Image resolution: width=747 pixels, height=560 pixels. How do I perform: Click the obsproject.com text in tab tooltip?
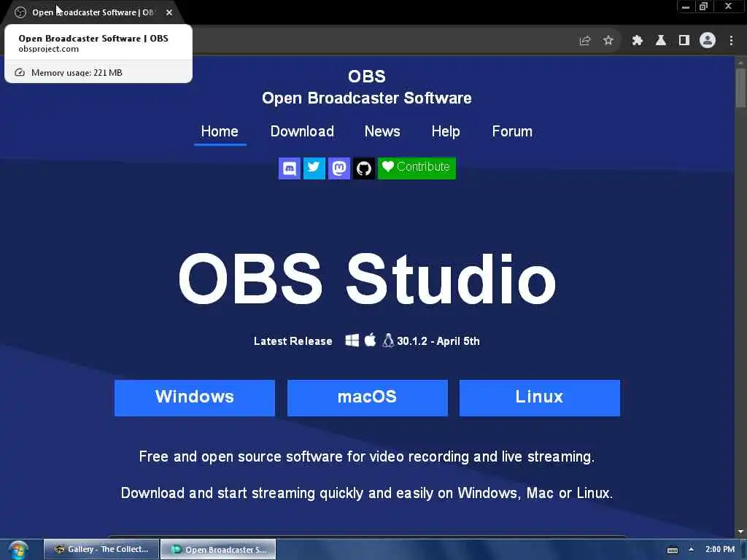tap(49, 49)
